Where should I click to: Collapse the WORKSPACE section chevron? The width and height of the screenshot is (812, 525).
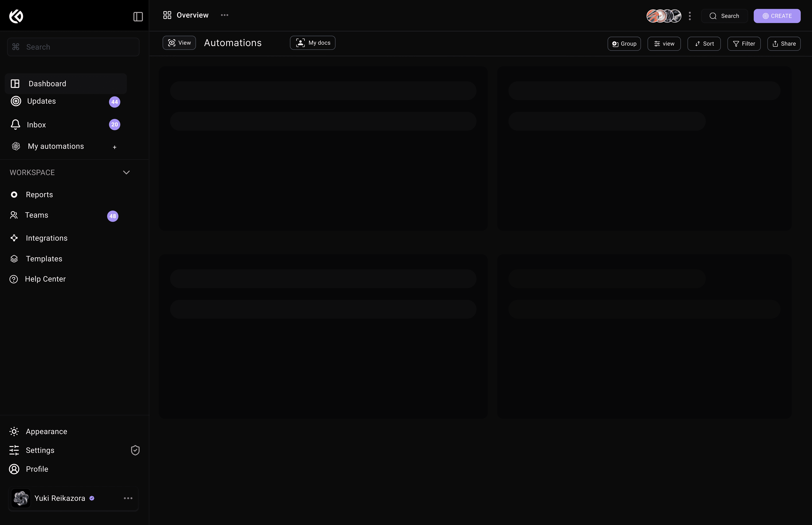(x=126, y=172)
